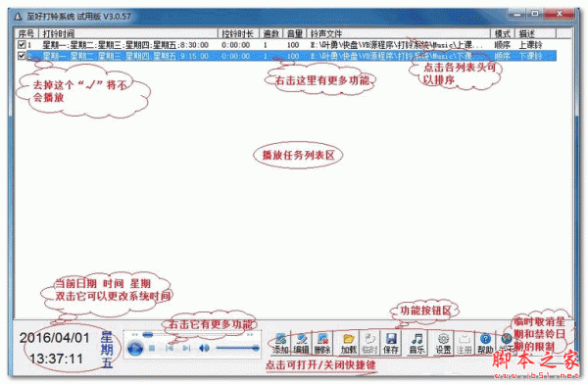Sort by the 序号 column header

[x=26, y=33]
